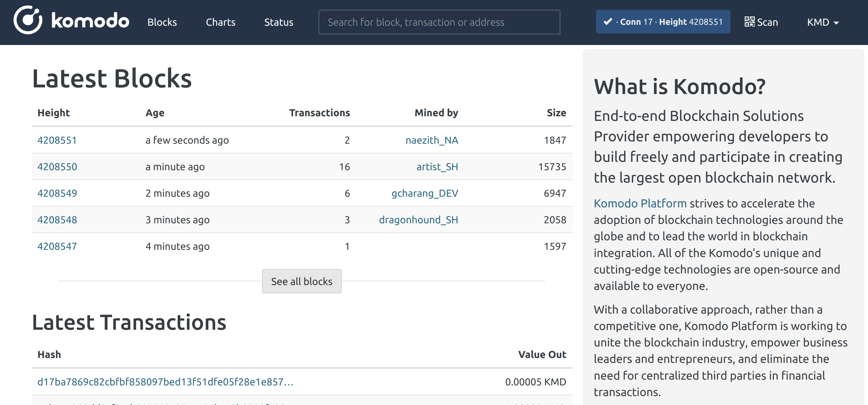Open block 4208547
This screenshot has width=868, height=405.
point(57,247)
